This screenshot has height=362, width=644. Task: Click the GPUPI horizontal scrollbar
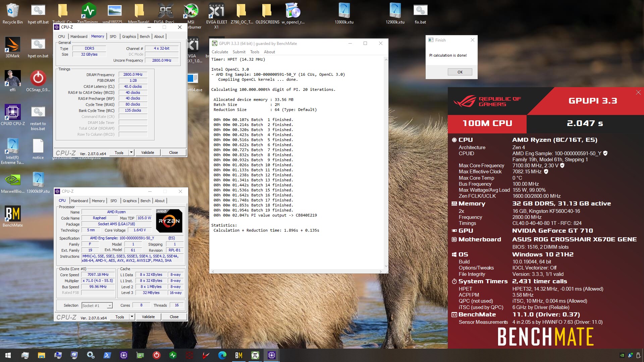(x=297, y=271)
